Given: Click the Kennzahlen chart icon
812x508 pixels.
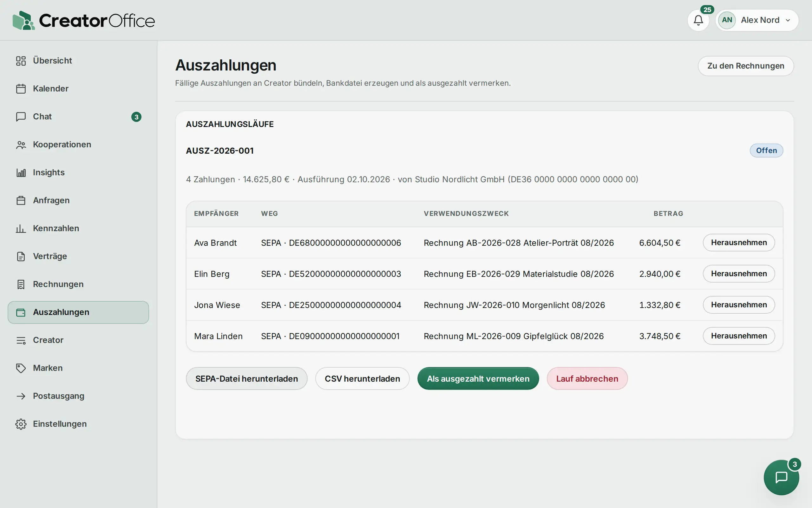Looking at the screenshot, I should tap(21, 229).
